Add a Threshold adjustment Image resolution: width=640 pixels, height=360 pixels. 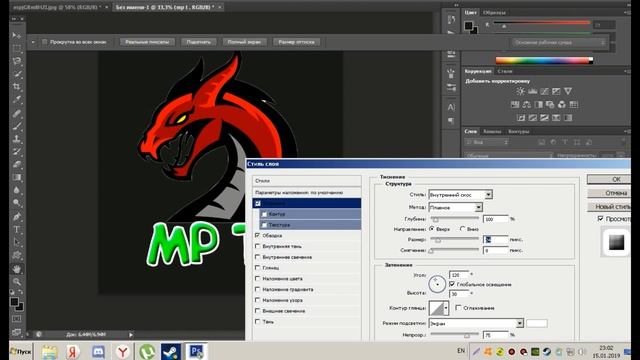(x=544, y=118)
